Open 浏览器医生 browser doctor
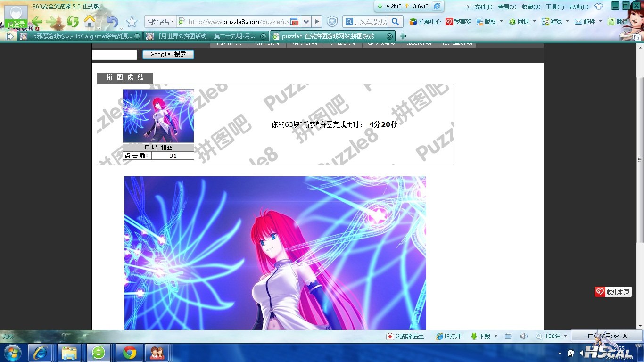Viewport: 644px width, 362px height. tap(405, 336)
